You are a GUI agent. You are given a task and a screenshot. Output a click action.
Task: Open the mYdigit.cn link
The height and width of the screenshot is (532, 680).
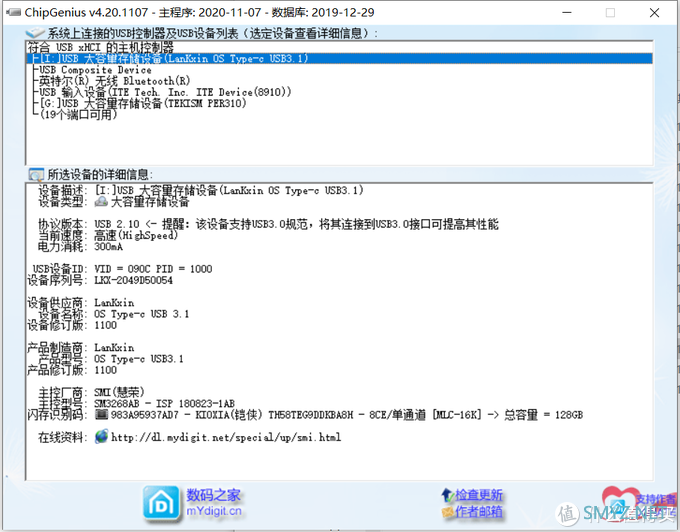(214, 511)
